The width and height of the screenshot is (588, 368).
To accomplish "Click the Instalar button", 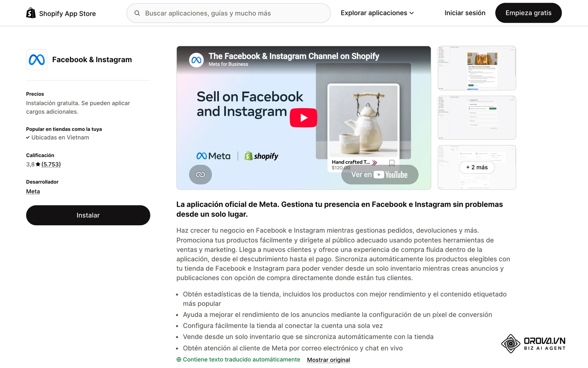I will [88, 215].
